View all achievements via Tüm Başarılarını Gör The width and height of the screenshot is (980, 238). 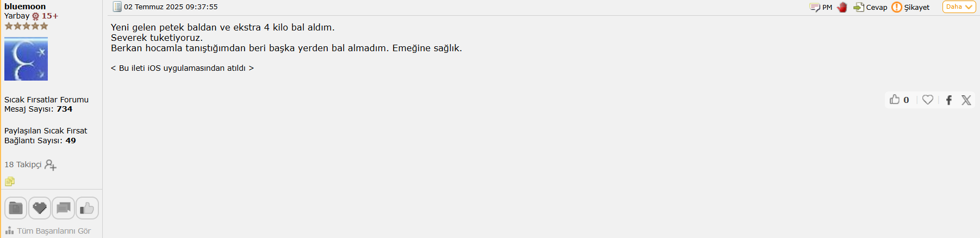[x=48, y=231]
